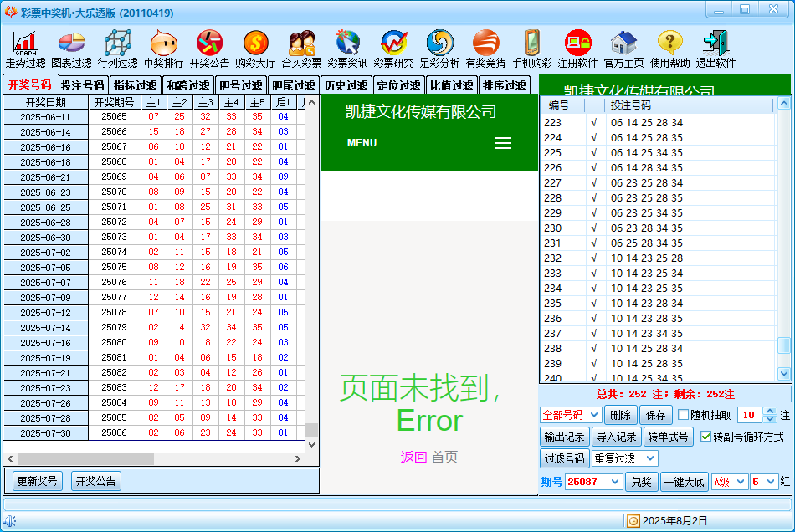This screenshot has width=795, height=532.
Task: Toggle the check mark on row 230
Action: tap(594, 228)
